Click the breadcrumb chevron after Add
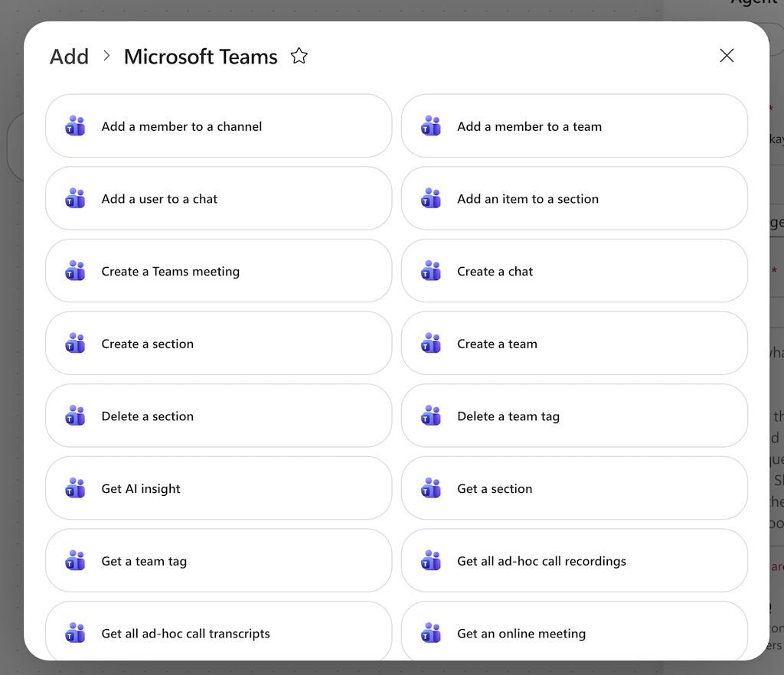The width and height of the screenshot is (784, 675). 106,56
